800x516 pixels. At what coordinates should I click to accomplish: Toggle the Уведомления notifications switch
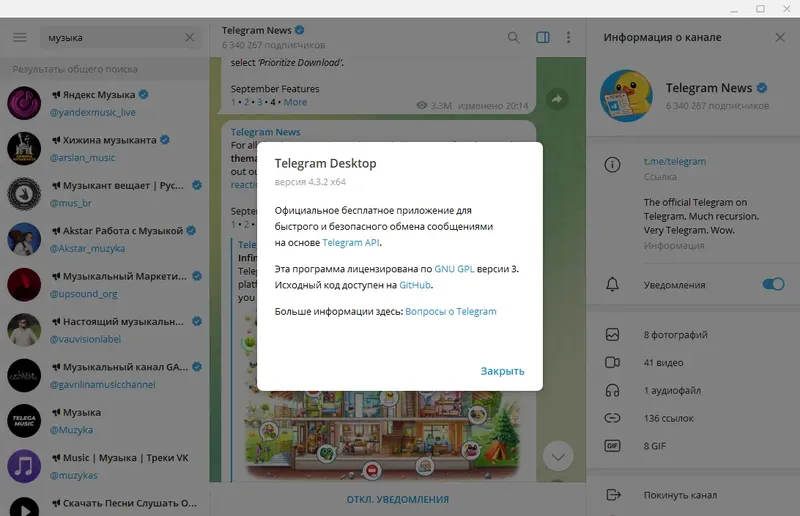click(x=773, y=284)
